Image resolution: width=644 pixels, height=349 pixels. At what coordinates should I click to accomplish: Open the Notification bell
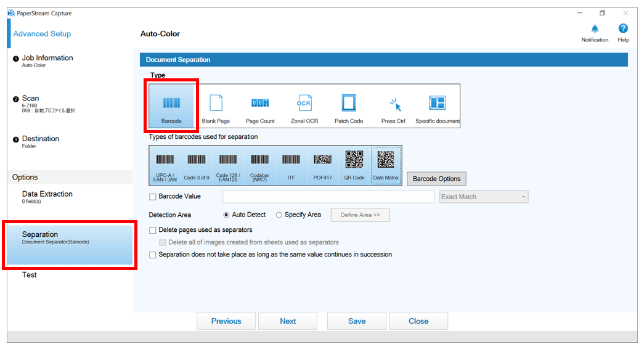pos(595,33)
